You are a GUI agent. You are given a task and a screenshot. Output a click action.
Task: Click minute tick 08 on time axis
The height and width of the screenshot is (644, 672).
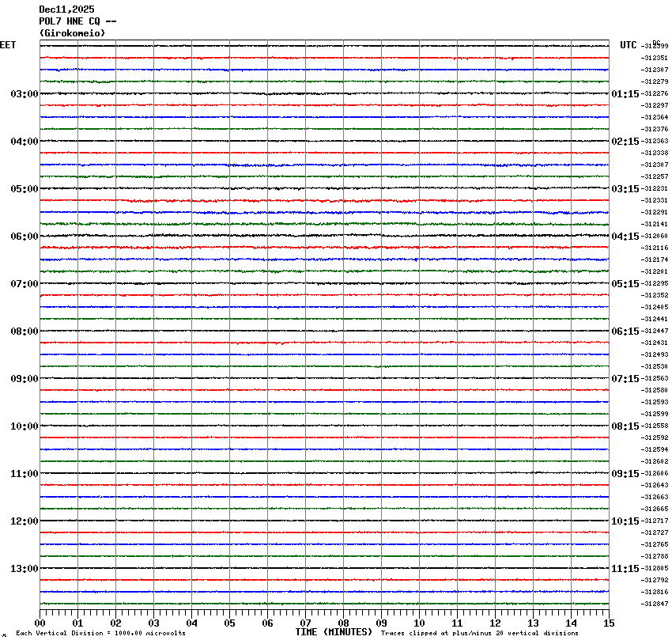(x=344, y=623)
